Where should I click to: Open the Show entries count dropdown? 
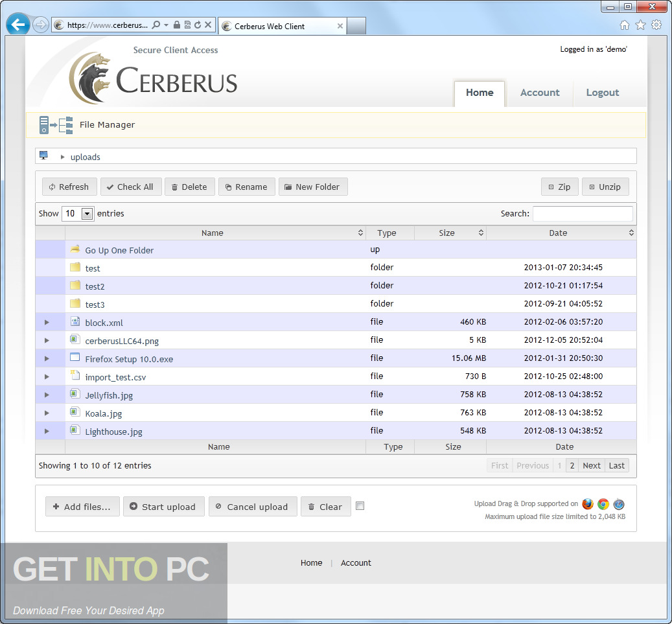tap(78, 213)
